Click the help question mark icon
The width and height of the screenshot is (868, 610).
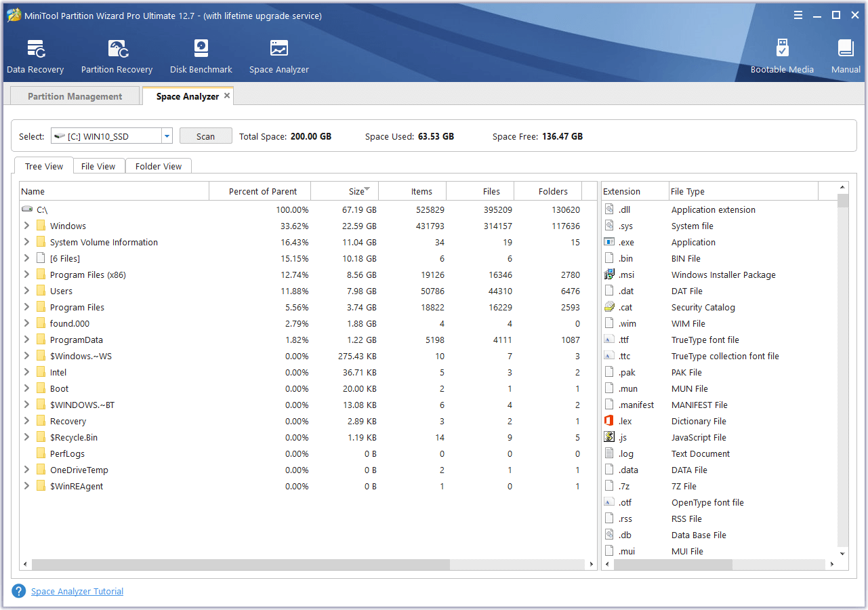click(x=18, y=591)
